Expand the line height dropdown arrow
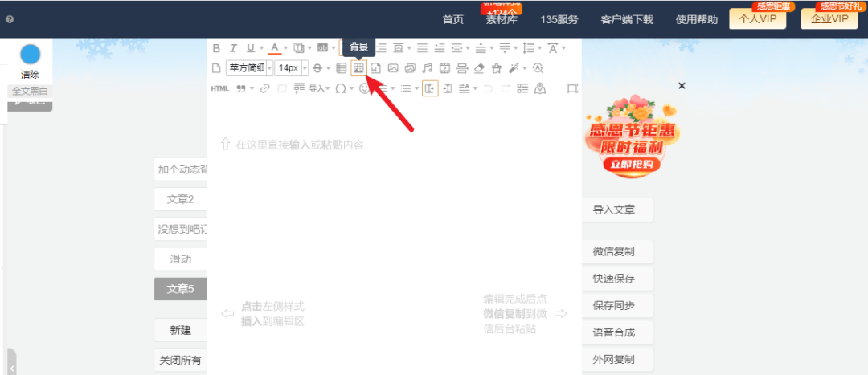Image resolution: width=868 pixels, height=375 pixels. (538, 48)
